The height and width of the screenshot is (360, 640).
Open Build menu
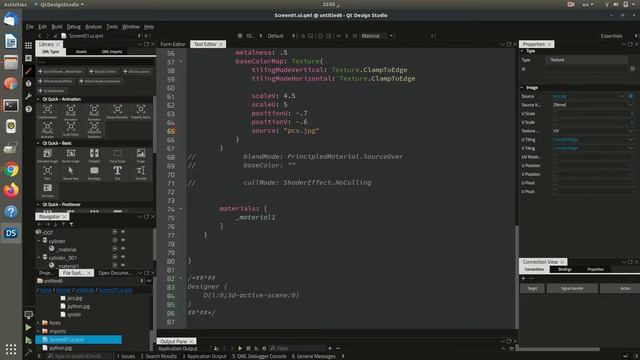click(x=57, y=27)
